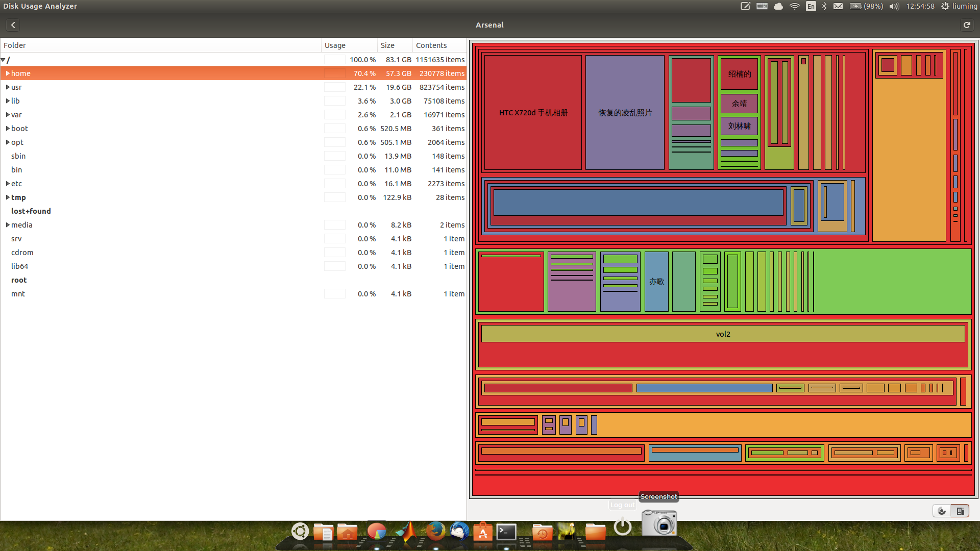Switch to treemap chart view

[960, 511]
